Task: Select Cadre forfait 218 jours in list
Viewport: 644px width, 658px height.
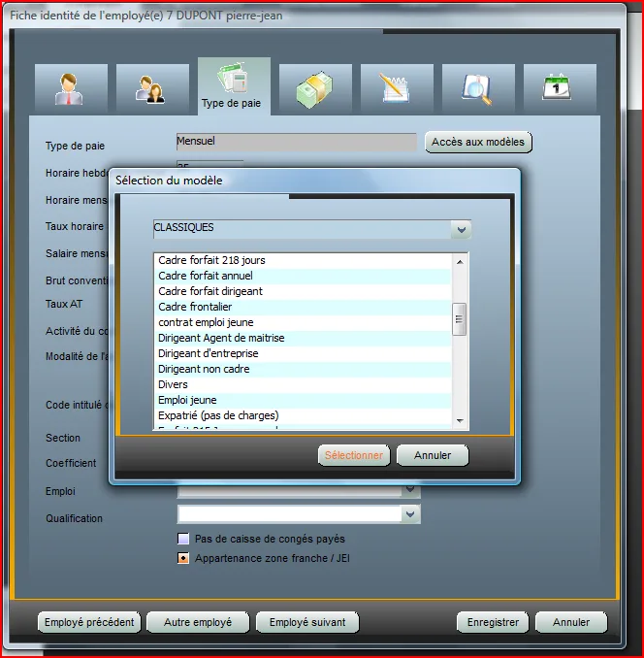Action: coord(303,261)
